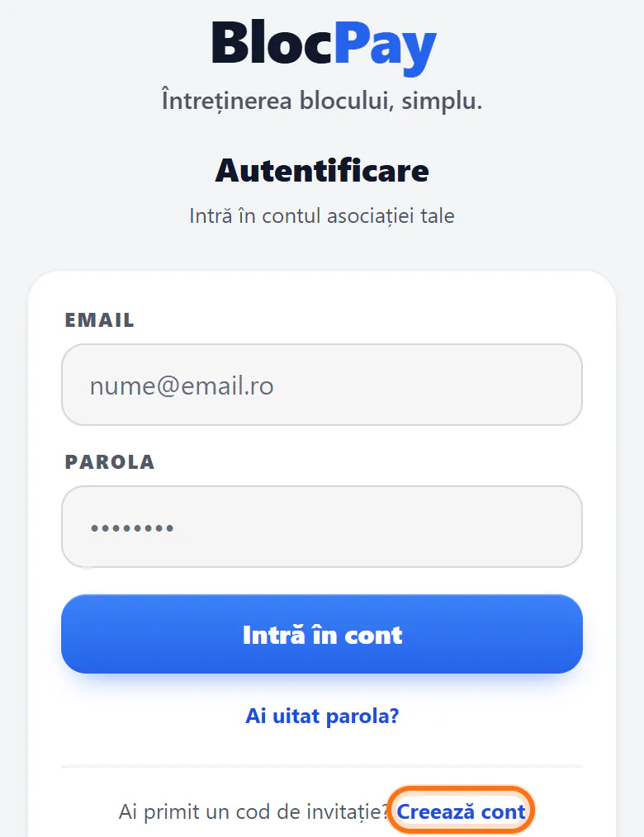644x837 pixels.
Task: Focus the Email input field
Action: tap(322, 385)
